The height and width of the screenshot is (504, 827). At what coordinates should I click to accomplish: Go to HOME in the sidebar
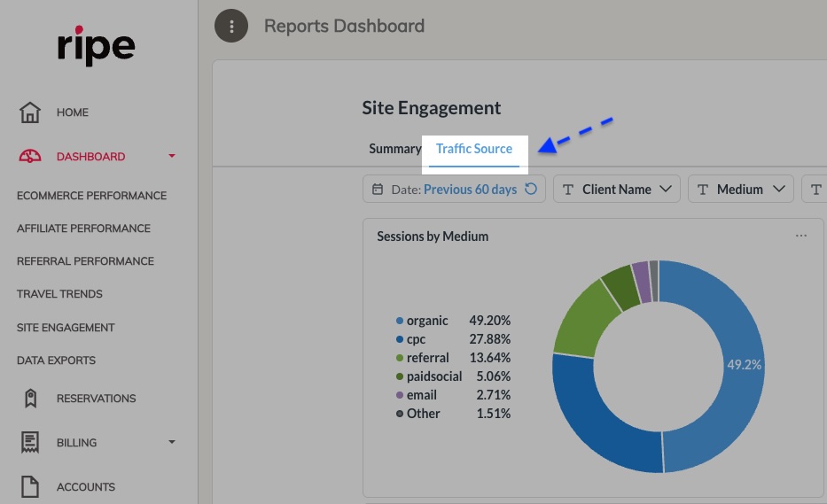[x=73, y=112]
